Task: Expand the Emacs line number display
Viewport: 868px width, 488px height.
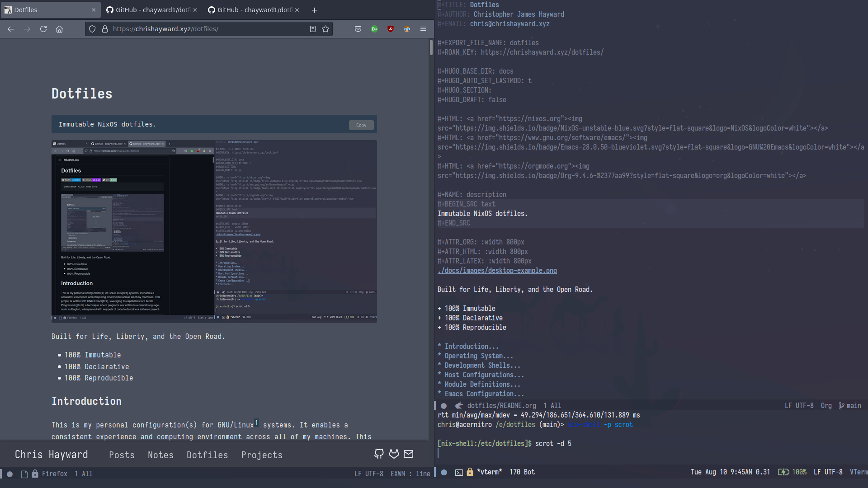Action: pyautogui.click(x=544, y=405)
